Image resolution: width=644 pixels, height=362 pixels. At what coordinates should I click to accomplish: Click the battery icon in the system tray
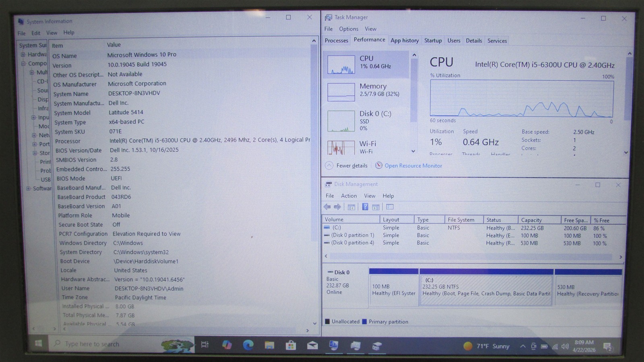[x=544, y=346]
